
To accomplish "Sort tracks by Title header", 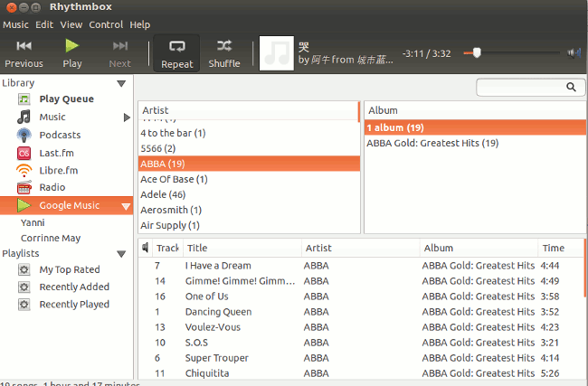I will pyautogui.click(x=242, y=248).
